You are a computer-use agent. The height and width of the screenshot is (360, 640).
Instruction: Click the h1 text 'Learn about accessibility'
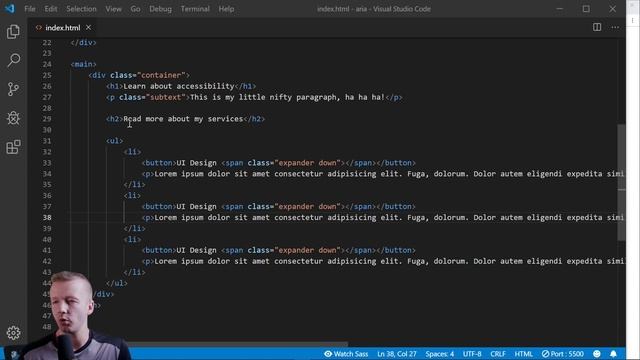coord(179,86)
